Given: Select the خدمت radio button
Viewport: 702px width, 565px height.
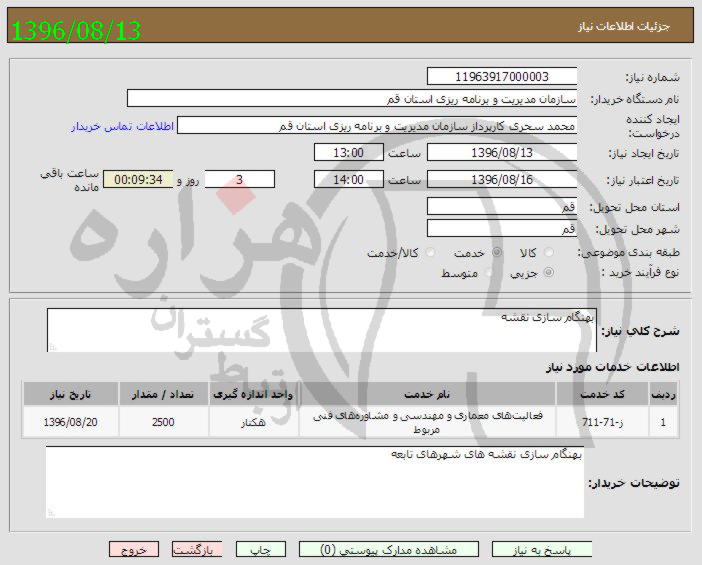Looking at the screenshot, I should (x=497, y=253).
